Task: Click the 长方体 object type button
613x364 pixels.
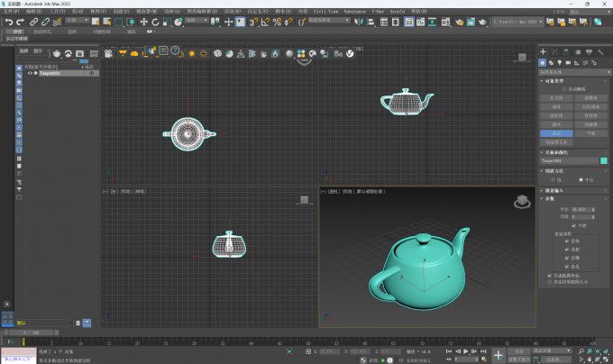Action: tap(556, 98)
